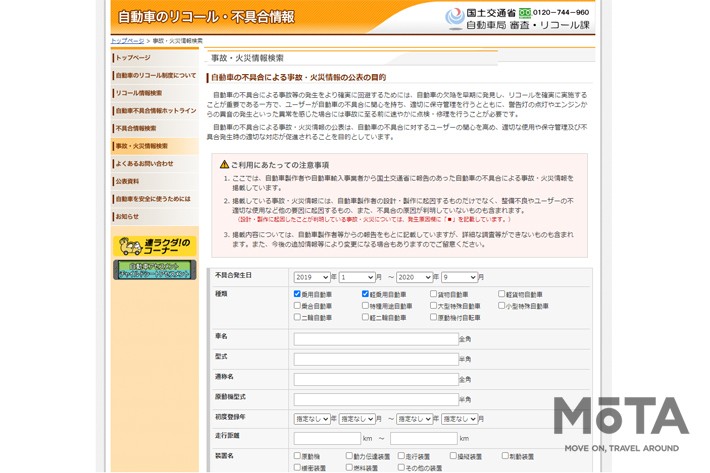Open 初度登録年 start month dropdown
Image resolution: width=710 pixels, height=473 pixels.
point(357,419)
